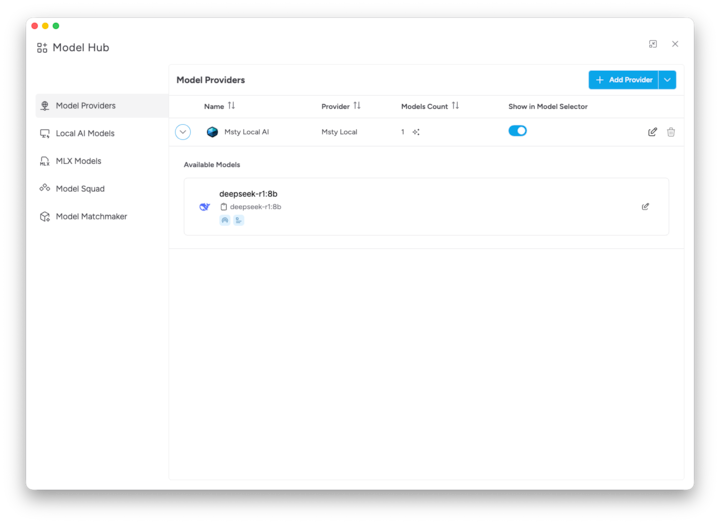Click the Add Provider button
This screenshot has height=524, width=720.
[x=623, y=80]
